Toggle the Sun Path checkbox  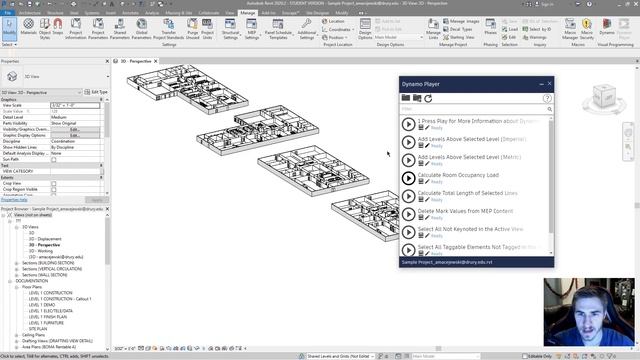pyautogui.click(x=53, y=160)
